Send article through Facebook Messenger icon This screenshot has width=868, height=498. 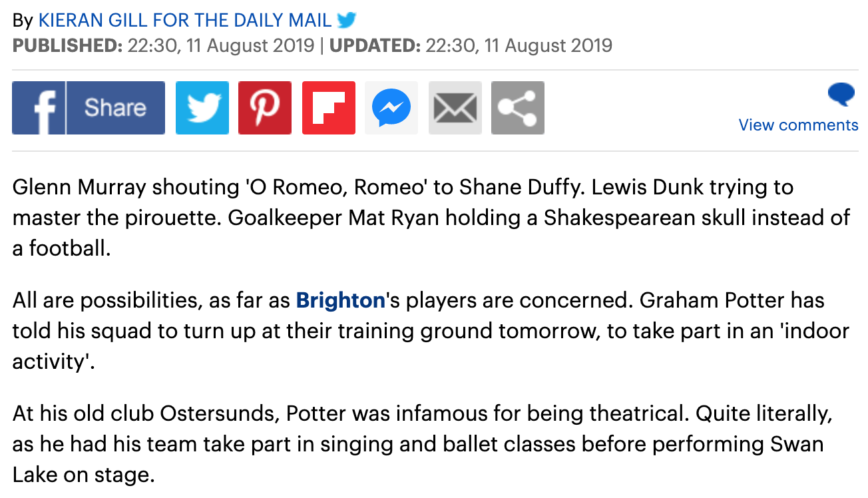391,108
